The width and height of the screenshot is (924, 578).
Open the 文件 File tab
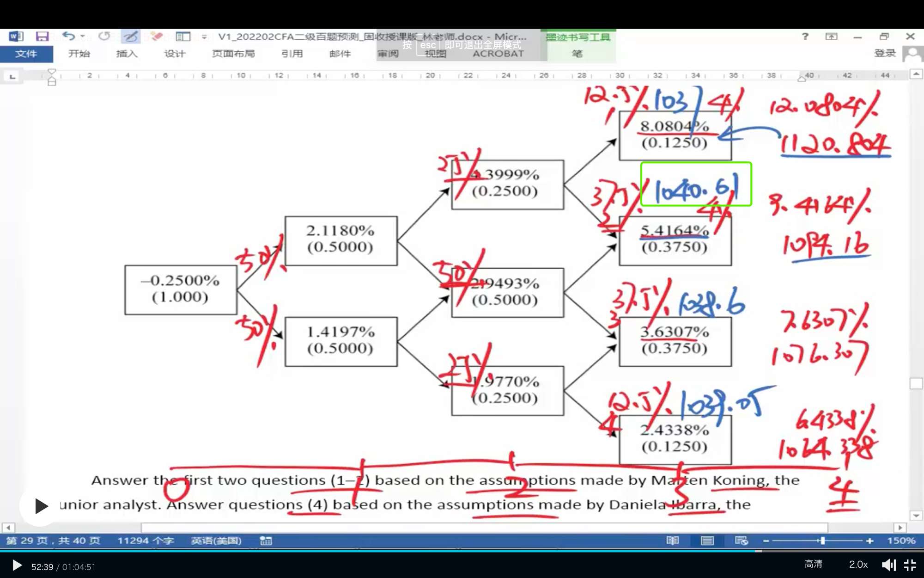tap(26, 54)
